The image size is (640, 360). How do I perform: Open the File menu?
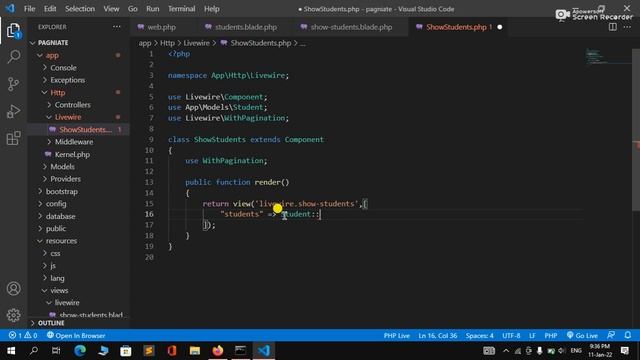[x=29, y=9]
